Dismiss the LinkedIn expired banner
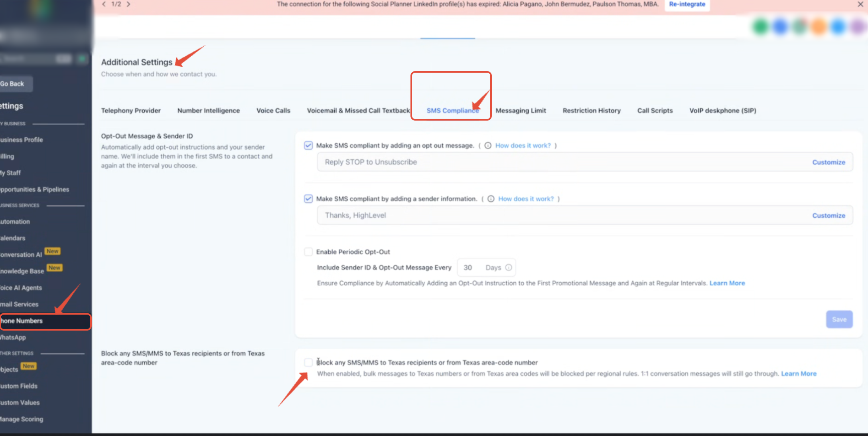This screenshot has width=868, height=436. point(860,4)
